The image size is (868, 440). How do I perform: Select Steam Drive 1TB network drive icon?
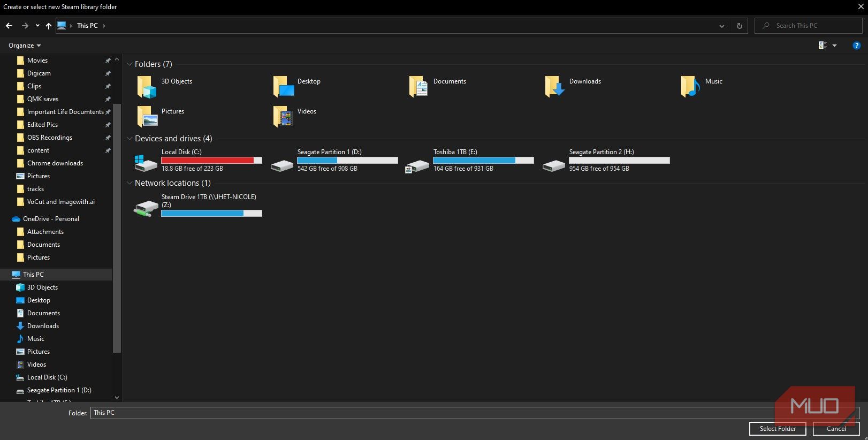click(146, 209)
